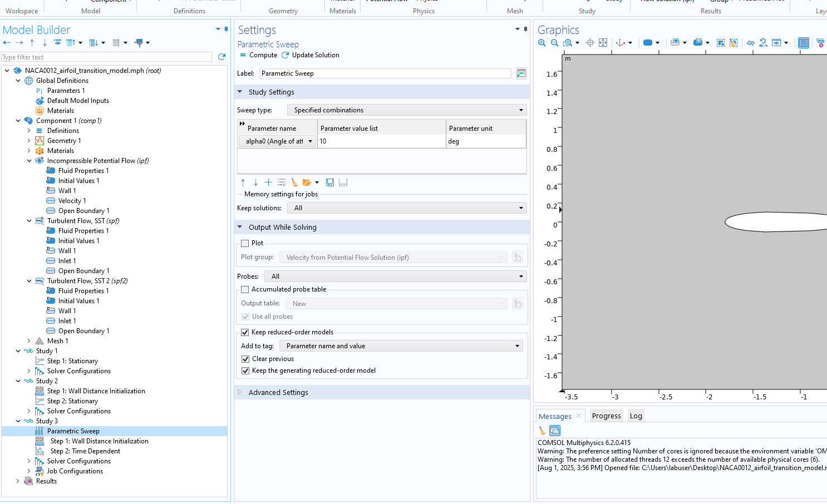Image resolution: width=827 pixels, height=504 pixels.
Task: Click the broom icon to clear parameter table
Action: 294,182
